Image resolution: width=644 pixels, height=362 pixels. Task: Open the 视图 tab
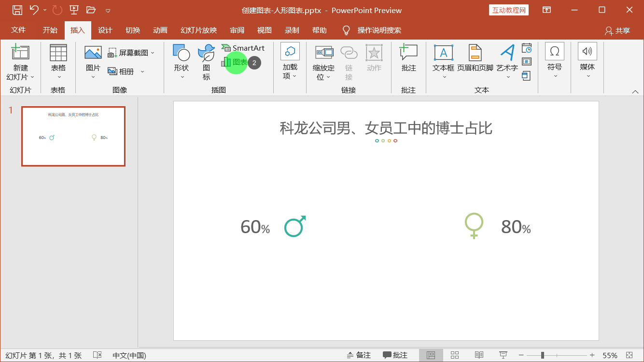click(x=265, y=30)
